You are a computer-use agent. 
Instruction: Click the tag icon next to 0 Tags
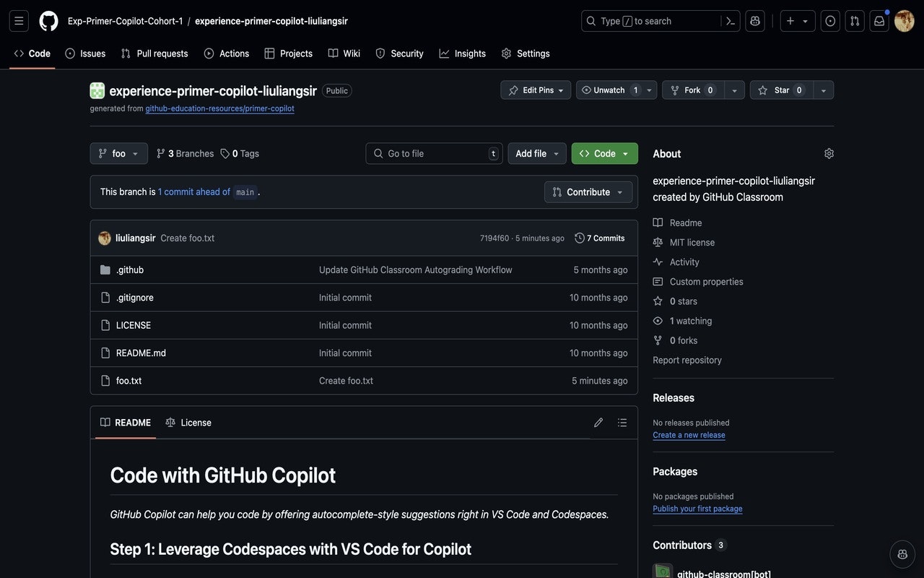click(225, 153)
